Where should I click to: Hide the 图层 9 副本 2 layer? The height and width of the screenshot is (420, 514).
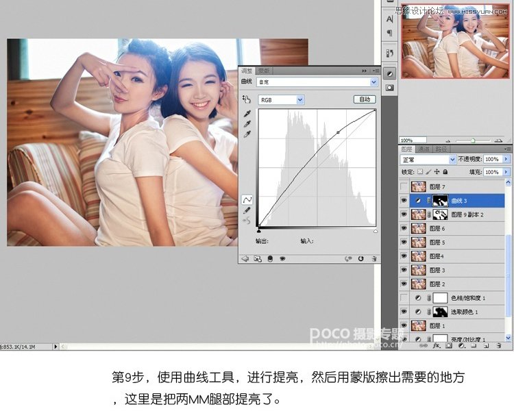(x=404, y=214)
